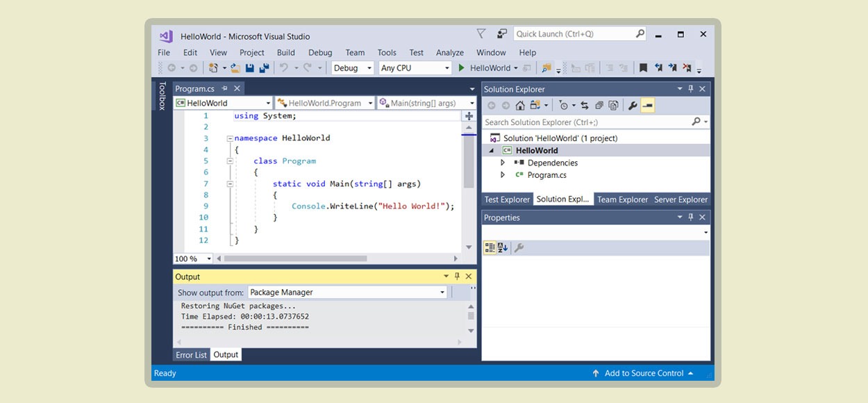This screenshot has width=868, height=403.
Task: Toggle auto-hide pin on Properties panel
Action: (691, 217)
